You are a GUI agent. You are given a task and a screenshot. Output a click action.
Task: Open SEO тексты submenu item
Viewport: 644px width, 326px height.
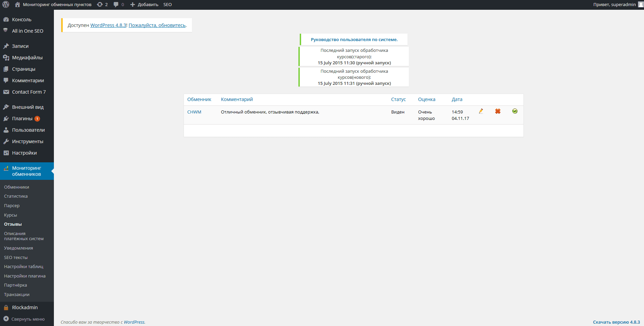[x=16, y=257]
